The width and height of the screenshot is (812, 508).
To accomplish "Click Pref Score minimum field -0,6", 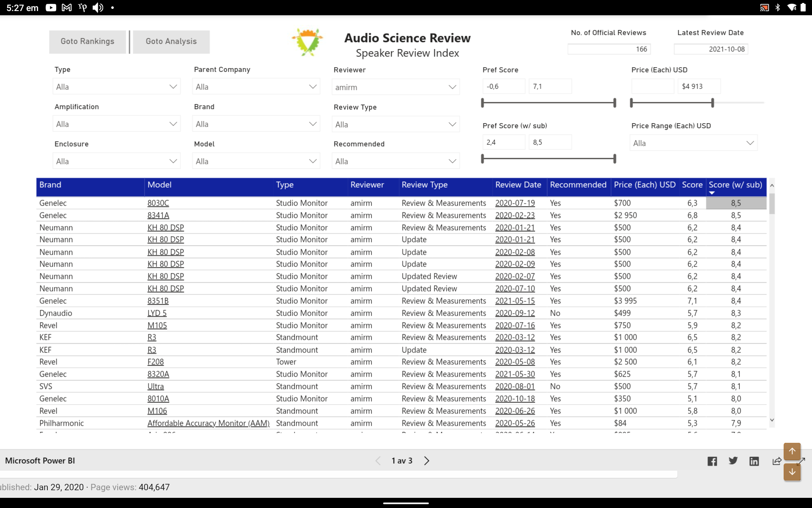I will tap(504, 86).
